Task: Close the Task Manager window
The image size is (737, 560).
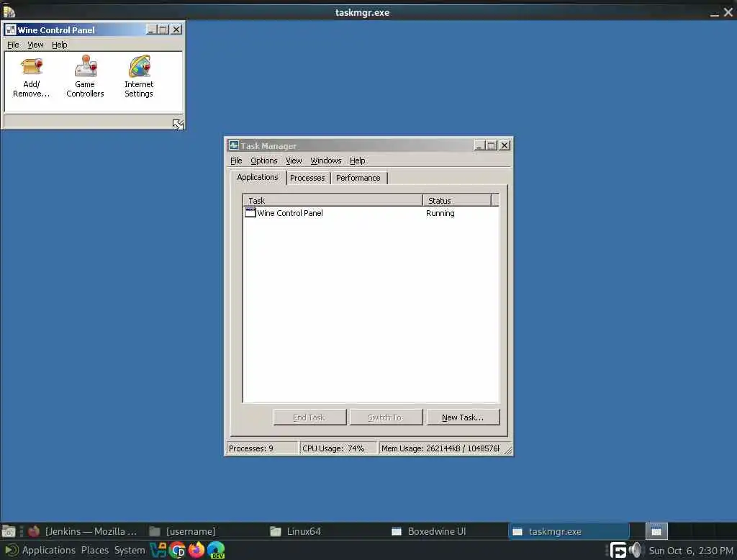Action: click(505, 145)
